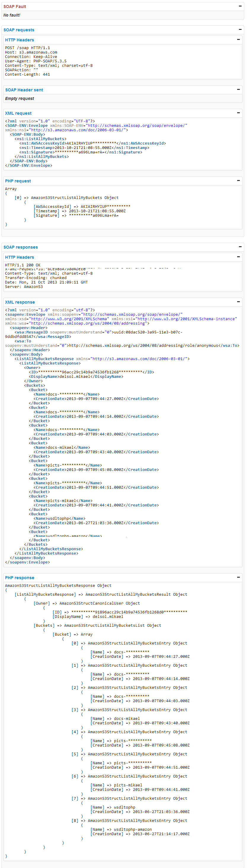Viewport: 249px width, 868px height.
Task: Click the '[Buckets] => AmazonS3StructListAllMyBucketsList Object' line
Action: click(x=97, y=625)
